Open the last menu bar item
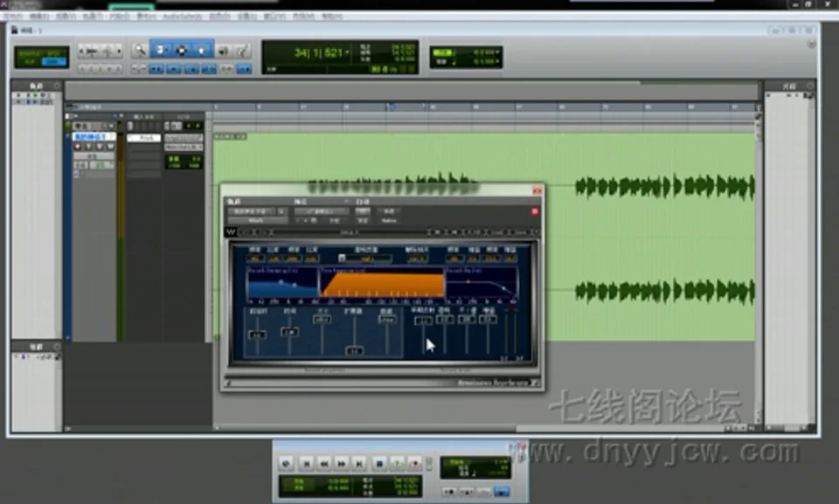The height and width of the screenshot is (504, 839). (x=332, y=16)
